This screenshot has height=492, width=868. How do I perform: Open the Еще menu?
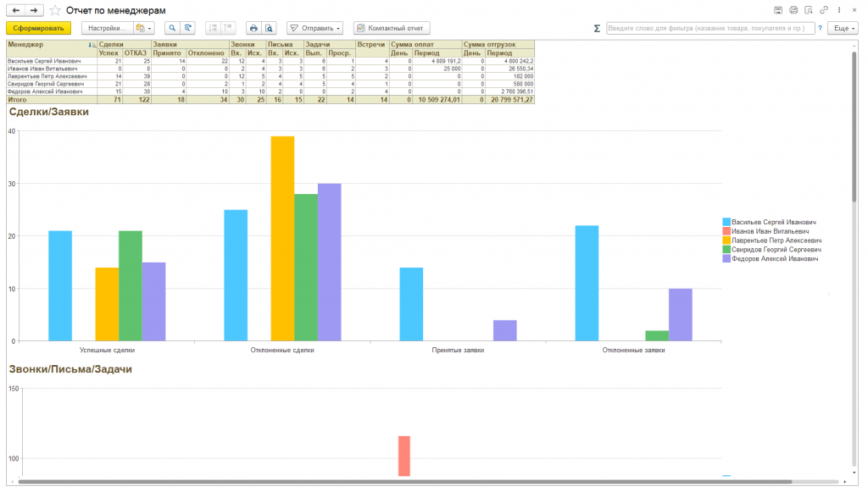[843, 28]
